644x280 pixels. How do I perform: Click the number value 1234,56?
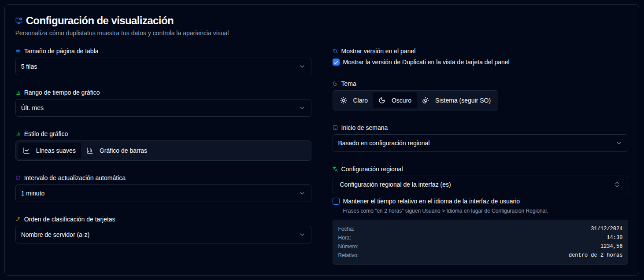point(611,246)
